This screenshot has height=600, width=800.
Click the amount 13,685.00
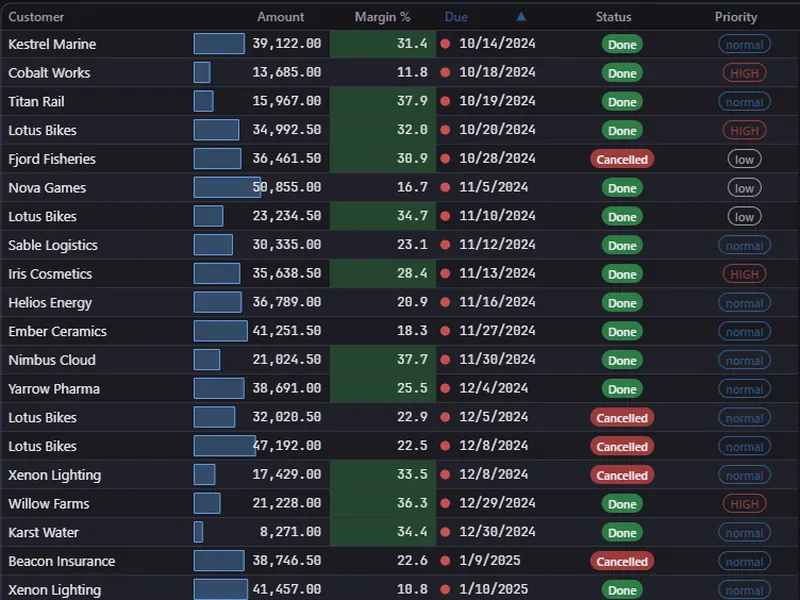287,72
